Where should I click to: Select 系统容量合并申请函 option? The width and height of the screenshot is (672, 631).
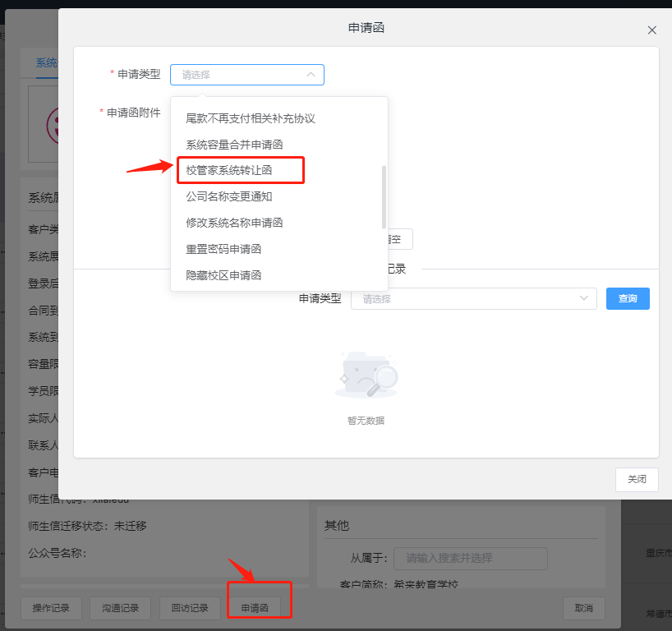coord(234,145)
